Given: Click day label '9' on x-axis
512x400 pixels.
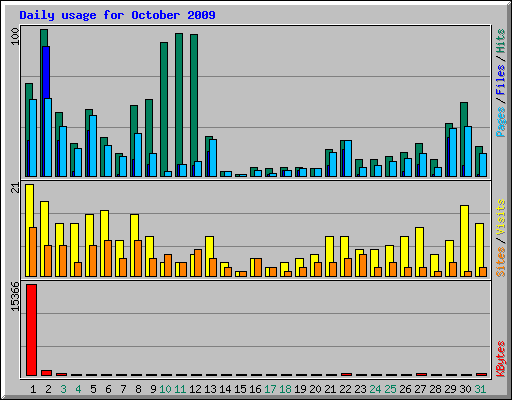Looking at the screenshot, I should (153, 389).
